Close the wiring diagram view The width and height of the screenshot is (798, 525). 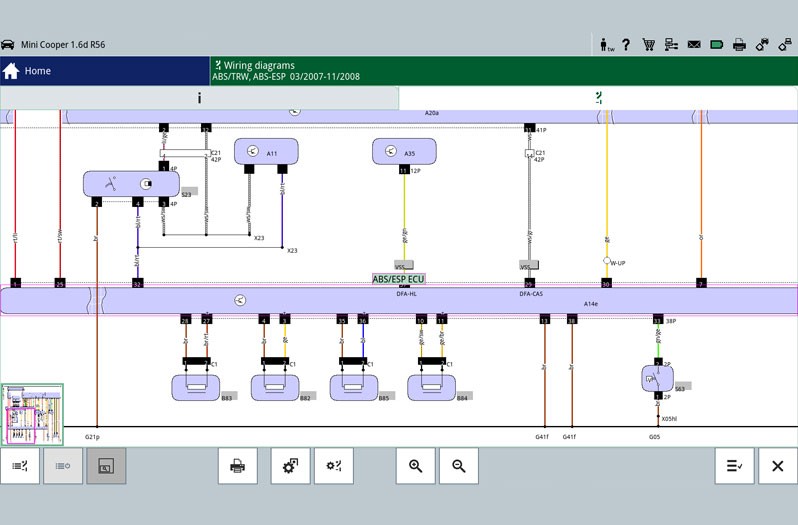[x=778, y=466]
